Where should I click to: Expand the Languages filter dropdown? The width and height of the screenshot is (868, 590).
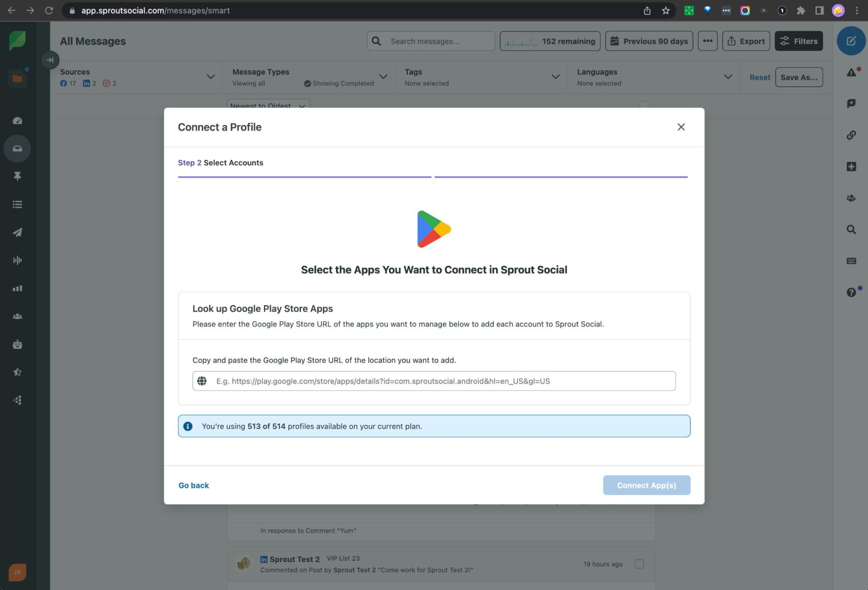point(728,77)
